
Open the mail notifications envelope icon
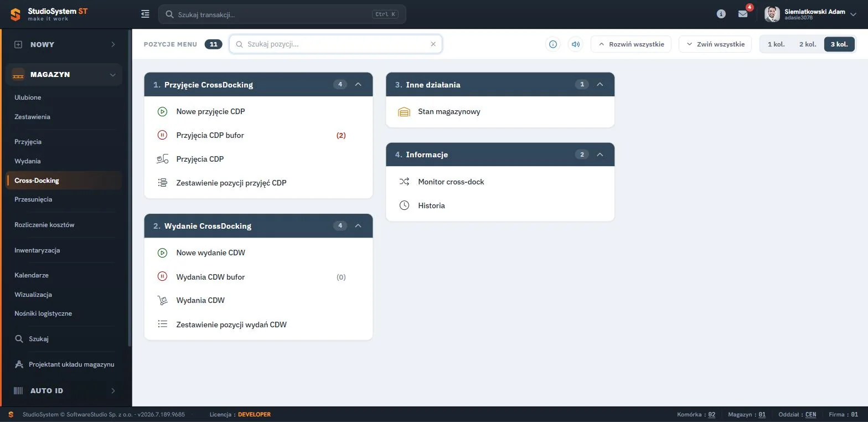(743, 14)
